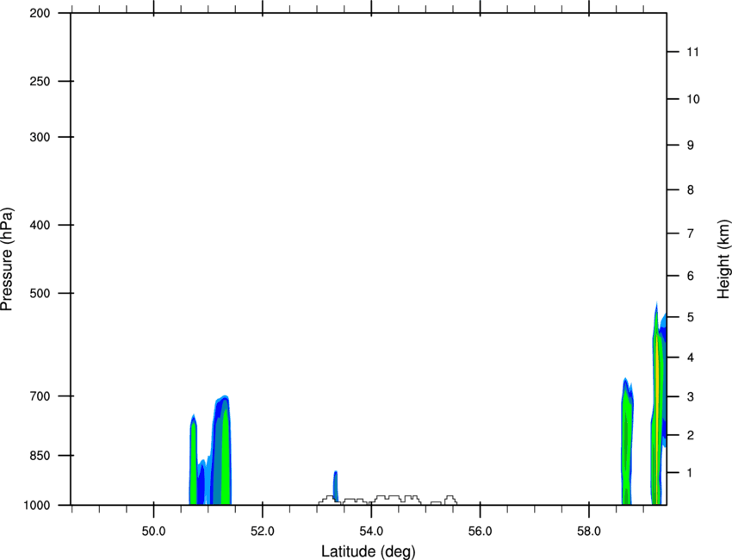The image size is (732, 560).
Task: Click the 'Pressure (hPa)' axis title
Action: coord(7,259)
